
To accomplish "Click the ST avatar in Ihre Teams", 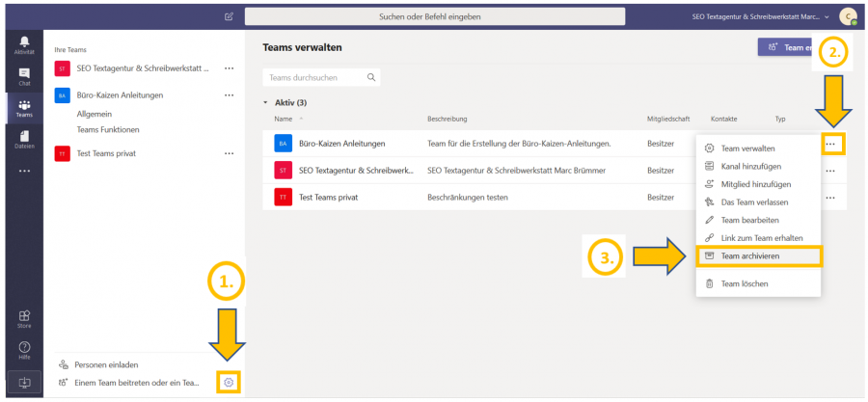I will 62,68.
